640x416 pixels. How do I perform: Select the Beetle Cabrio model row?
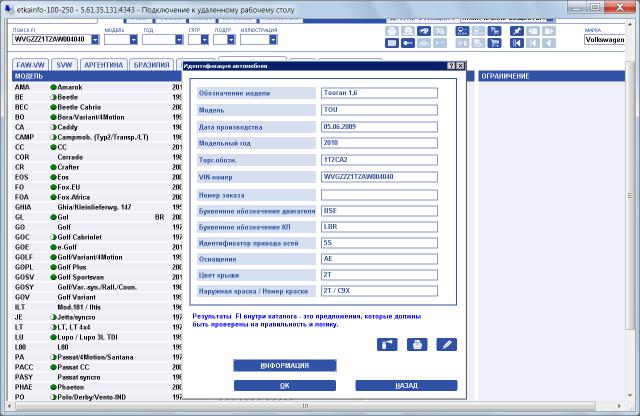click(x=97, y=107)
